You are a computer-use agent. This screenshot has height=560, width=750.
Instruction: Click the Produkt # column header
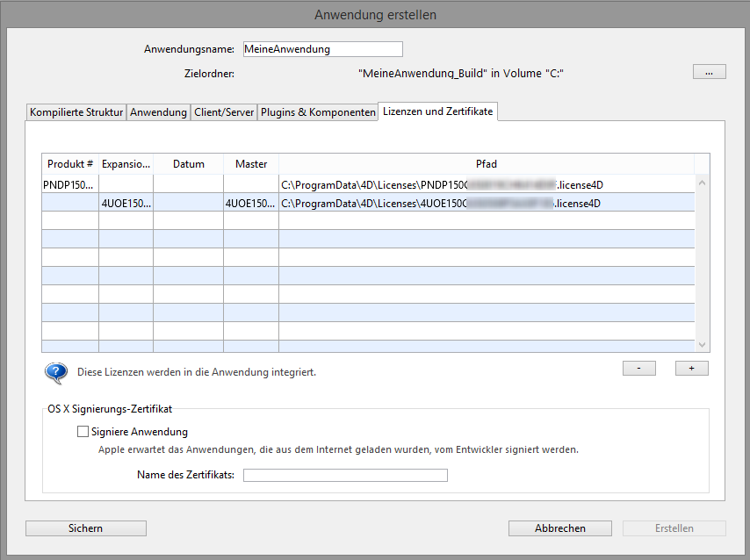pos(69,164)
